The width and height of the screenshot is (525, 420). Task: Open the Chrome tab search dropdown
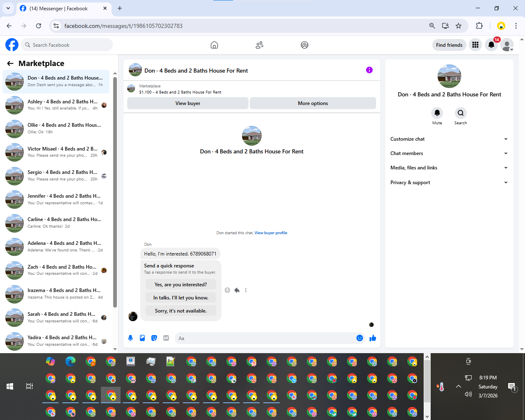tap(8, 8)
